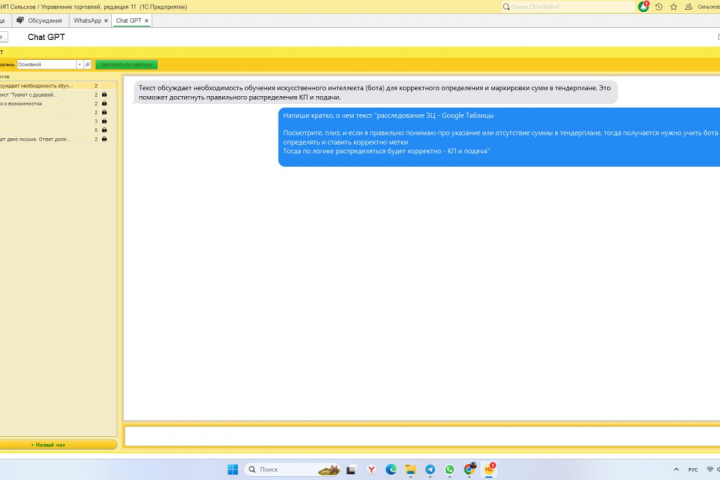Open Favorites star icon in title bar
The width and height of the screenshot is (720, 480).
tap(674, 7)
